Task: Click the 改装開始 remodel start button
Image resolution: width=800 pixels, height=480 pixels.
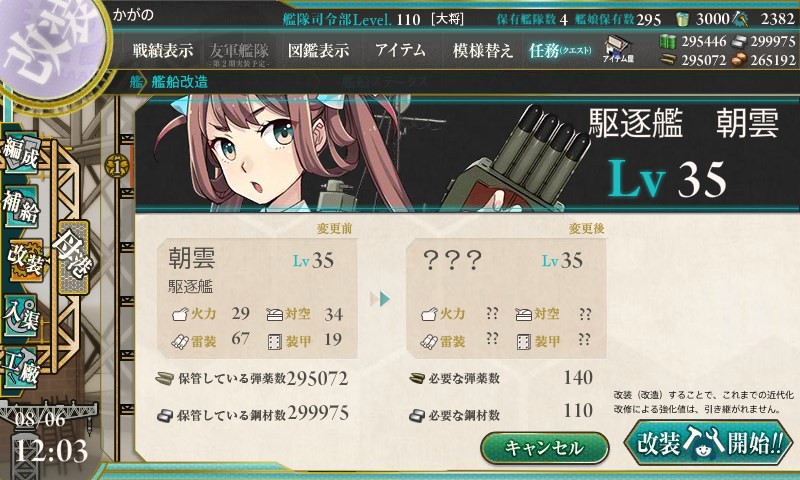Action: [x=709, y=442]
